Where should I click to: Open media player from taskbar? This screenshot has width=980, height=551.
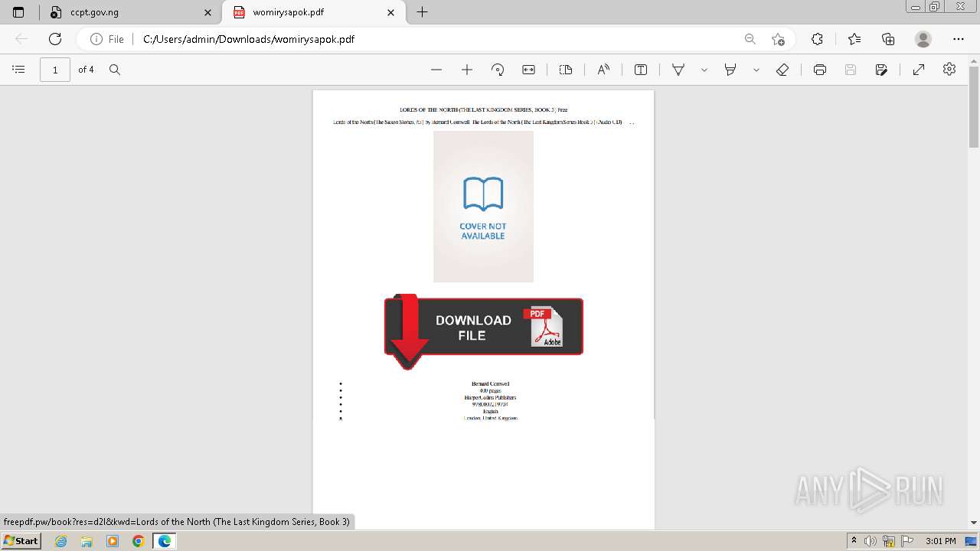[x=113, y=541]
